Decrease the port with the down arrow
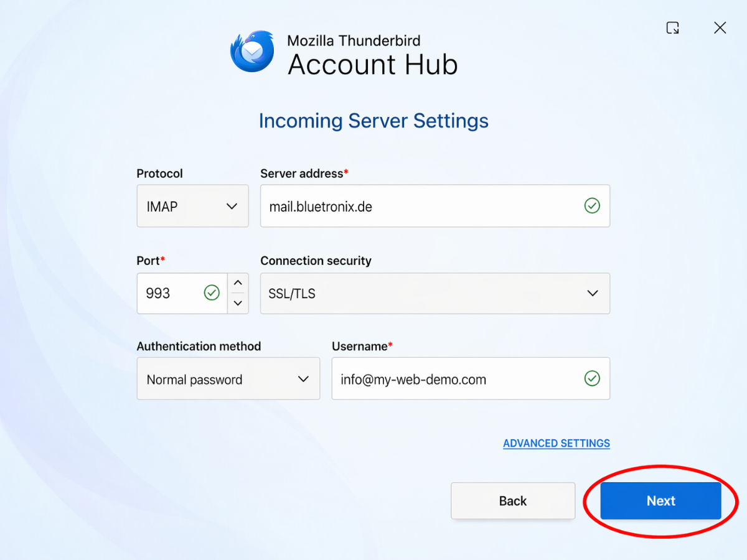The width and height of the screenshot is (747, 560). coord(238,304)
